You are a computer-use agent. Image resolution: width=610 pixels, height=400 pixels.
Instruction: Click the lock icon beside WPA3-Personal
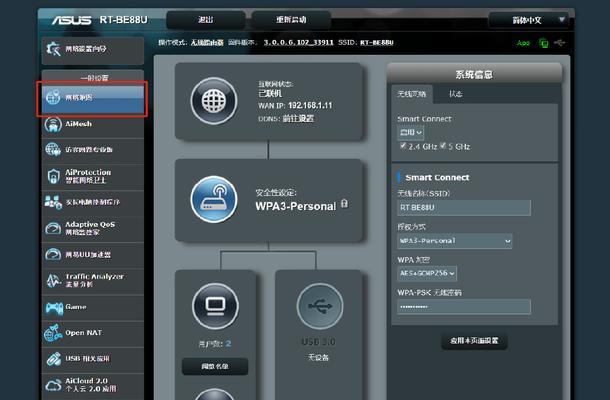point(344,204)
